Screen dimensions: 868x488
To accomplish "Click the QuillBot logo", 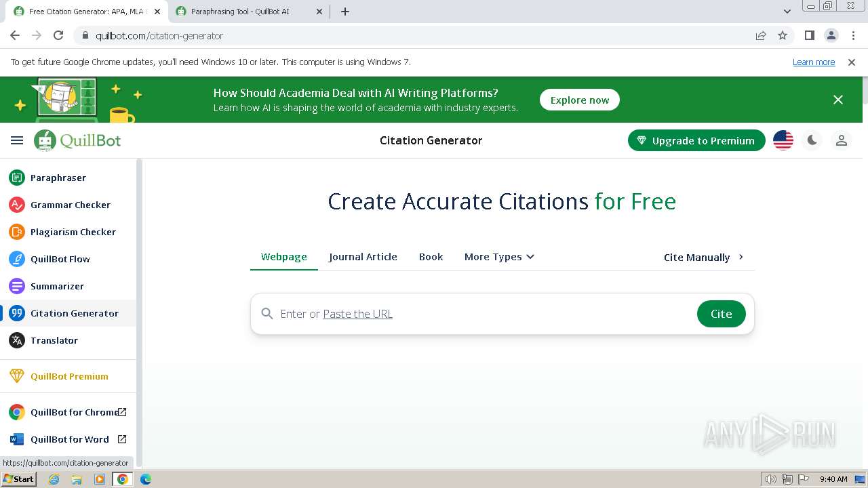I will (77, 140).
